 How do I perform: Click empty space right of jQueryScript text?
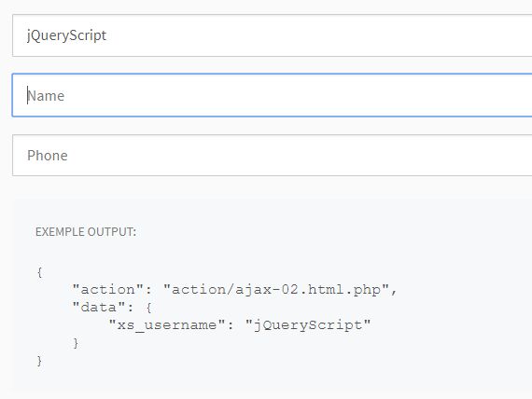tap(319, 35)
